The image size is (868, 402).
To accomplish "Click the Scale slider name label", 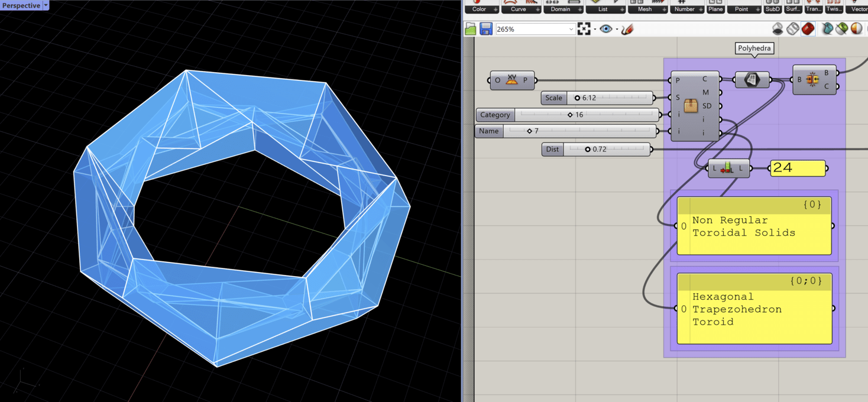I will pos(554,98).
